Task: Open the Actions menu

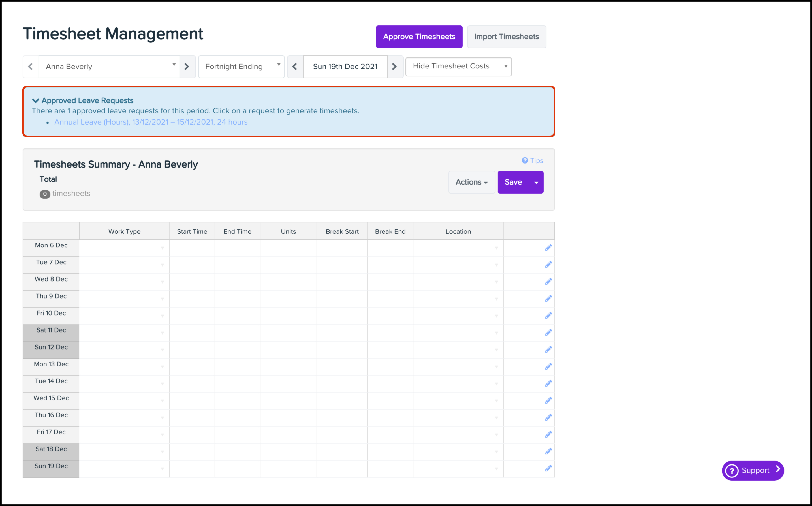Action: [x=471, y=182]
